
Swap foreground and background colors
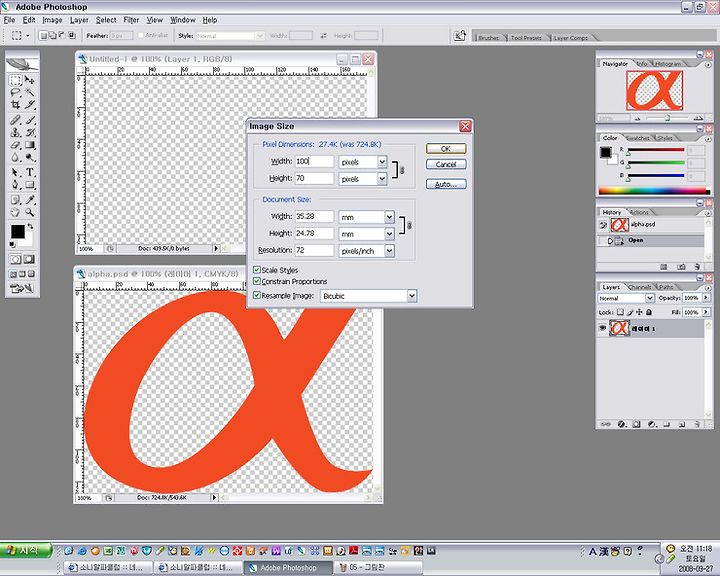pyautogui.click(x=30, y=226)
